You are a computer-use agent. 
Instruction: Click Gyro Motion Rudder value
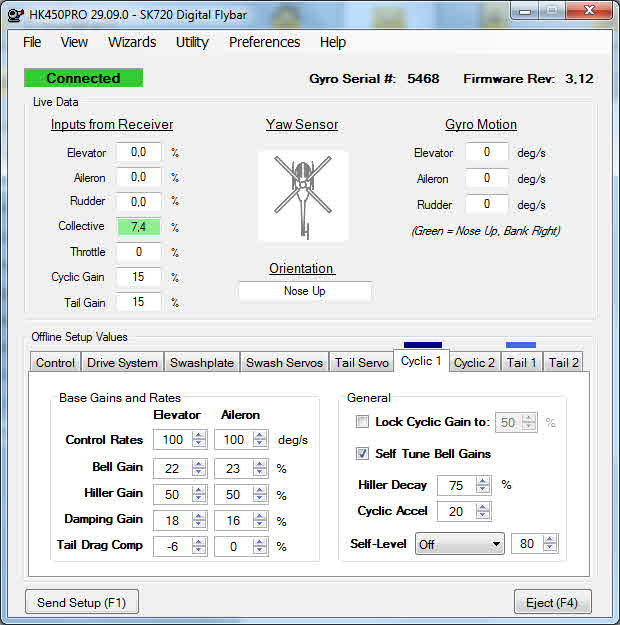[x=487, y=204]
